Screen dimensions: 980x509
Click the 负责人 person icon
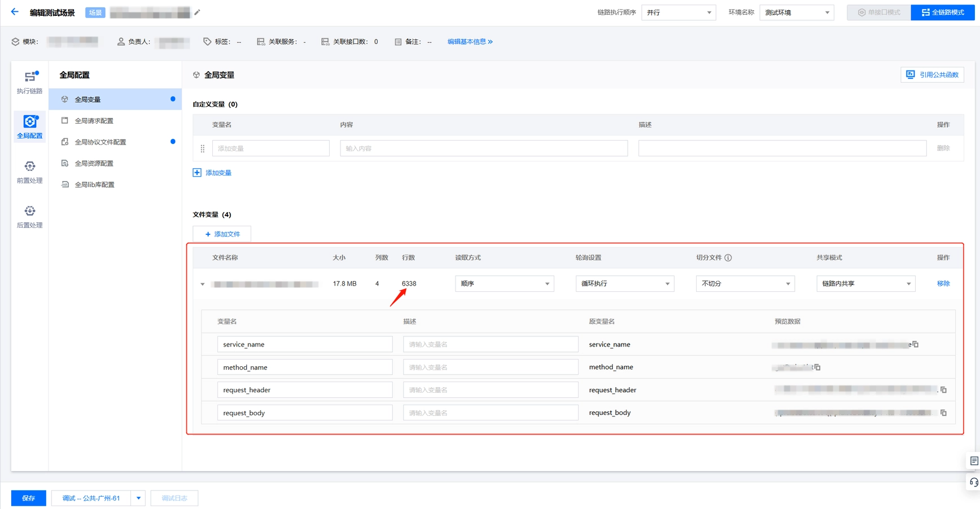pos(121,42)
